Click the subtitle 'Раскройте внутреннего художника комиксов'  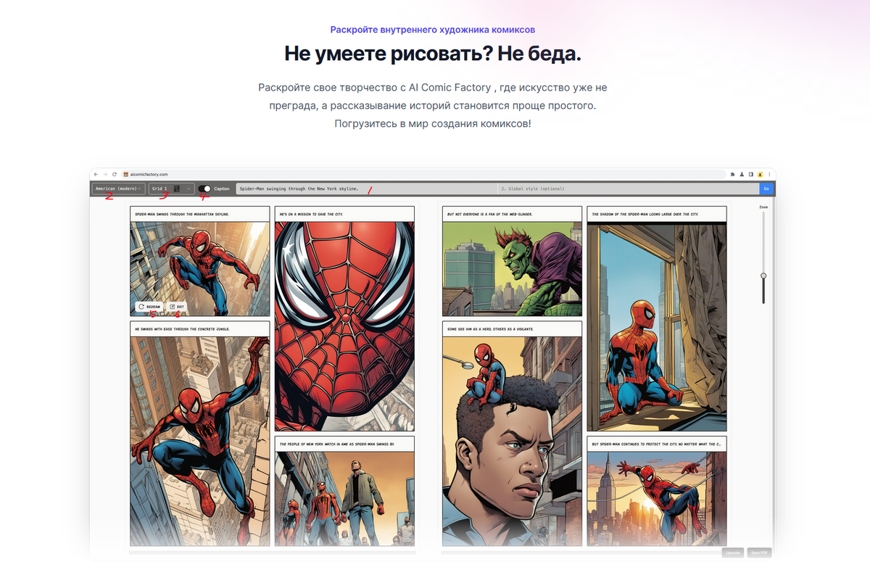pyautogui.click(x=433, y=30)
